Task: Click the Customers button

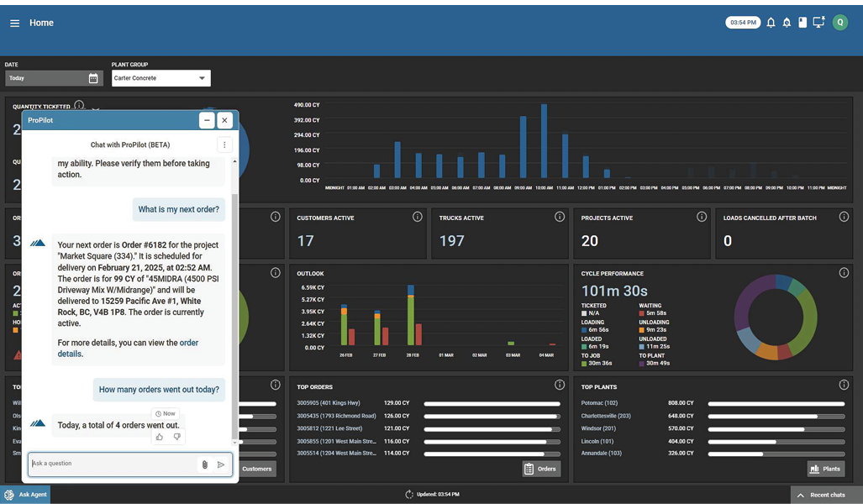Action: pyautogui.click(x=257, y=469)
